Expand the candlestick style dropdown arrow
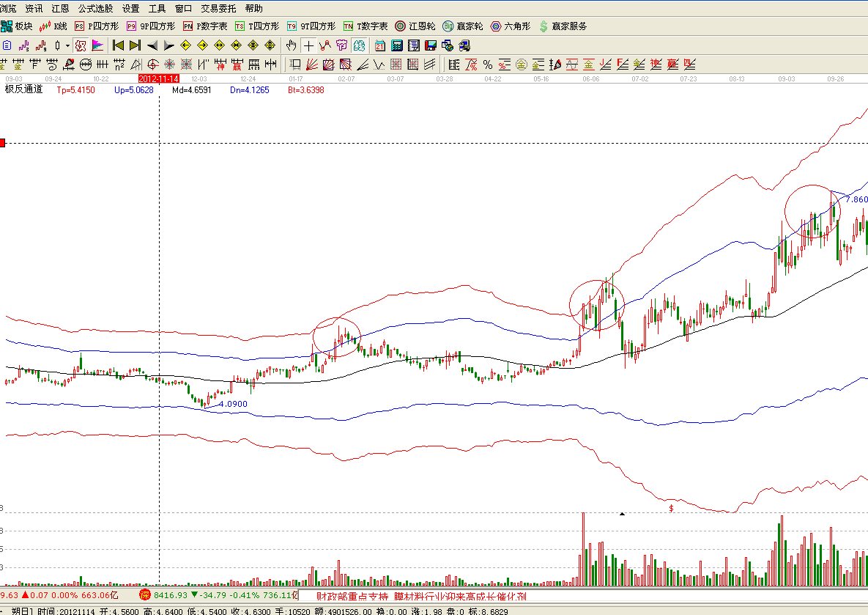Screen dimensions: 868x615 [x=67, y=45]
